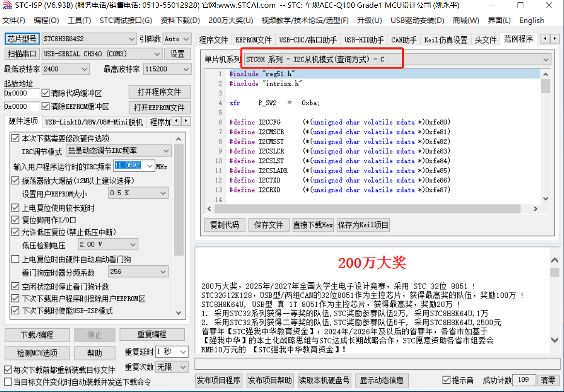Toggle 清除代码缓冲区 checkbox

tap(45, 93)
